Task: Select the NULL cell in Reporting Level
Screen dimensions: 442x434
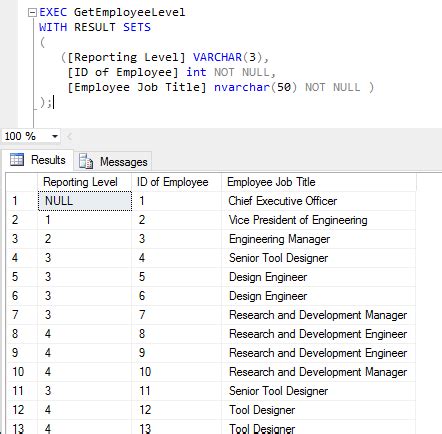Action: 85,201
